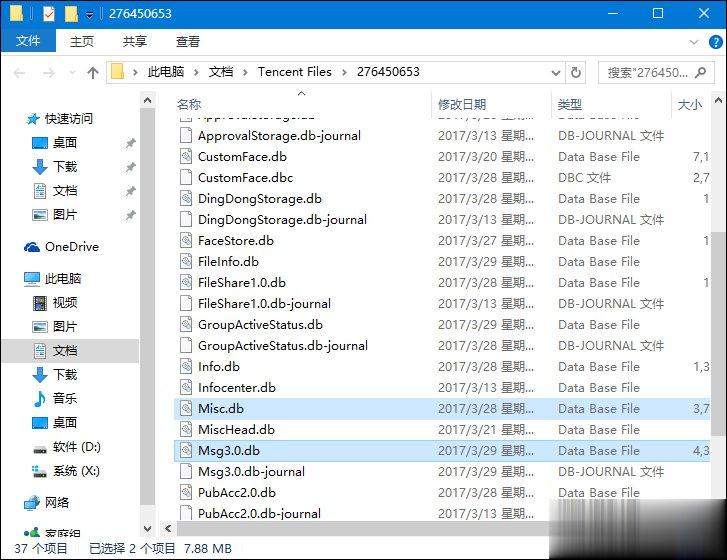Click Tencent Files in the address bar
The height and width of the screenshot is (560, 727).
tap(295, 72)
